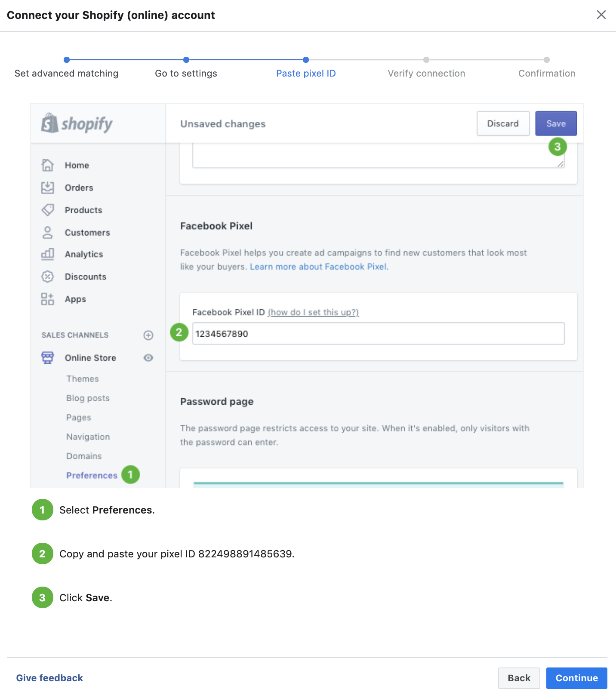Select the Go to settings step
This screenshot has width=616, height=695.
pos(186,74)
